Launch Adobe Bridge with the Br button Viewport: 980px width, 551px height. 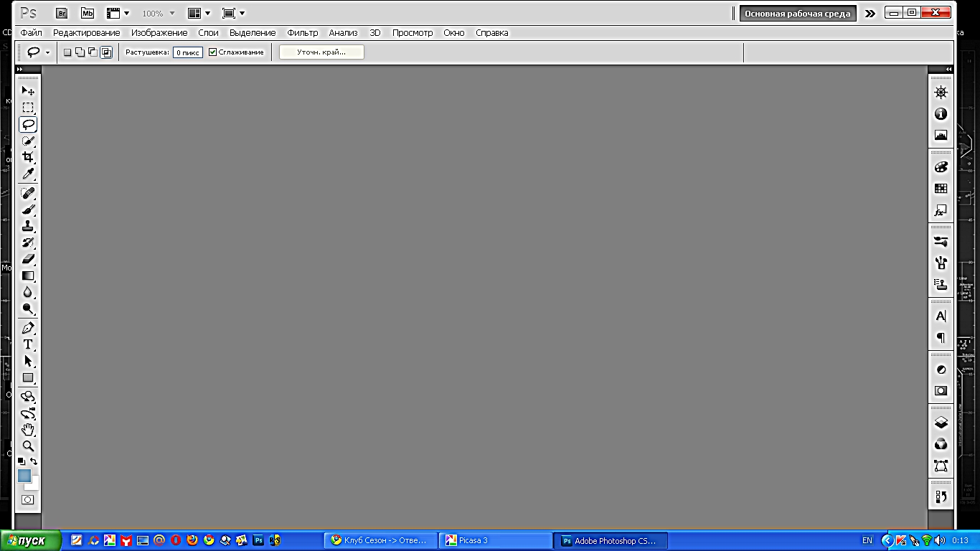[x=62, y=13]
